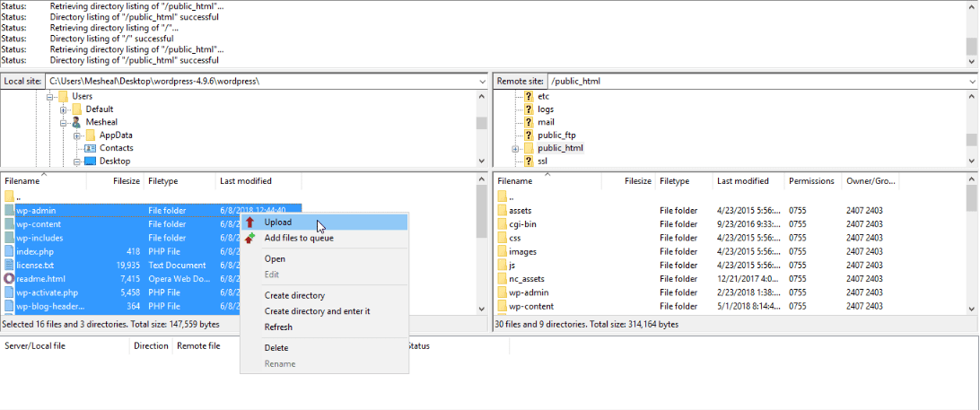Sort local files by Filename header

43,181
